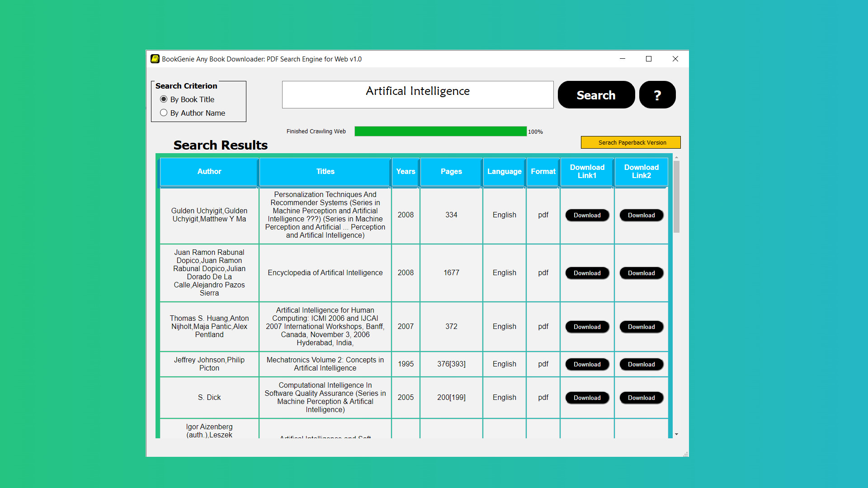The width and height of the screenshot is (868, 488).
Task: Click the year 1995 cell
Action: (x=406, y=364)
